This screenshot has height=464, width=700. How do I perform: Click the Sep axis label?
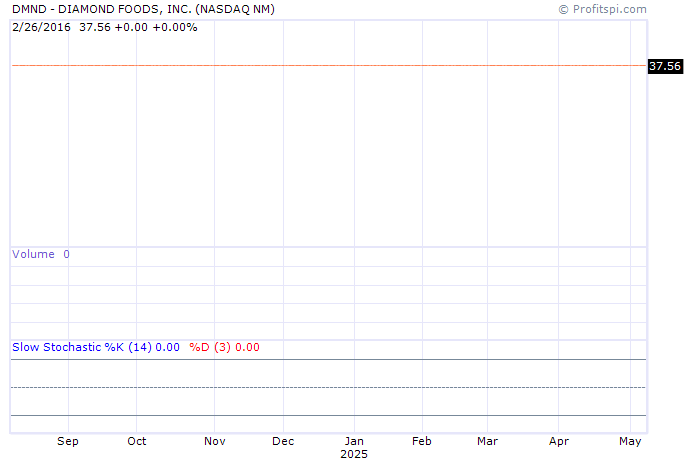tap(68, 441)
